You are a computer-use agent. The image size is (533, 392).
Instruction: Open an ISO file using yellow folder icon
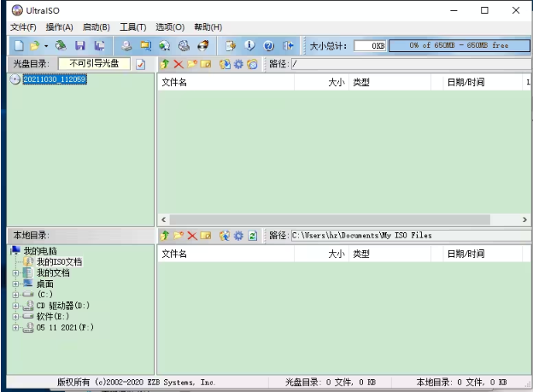pyautogui.click(x=34, y=45)
